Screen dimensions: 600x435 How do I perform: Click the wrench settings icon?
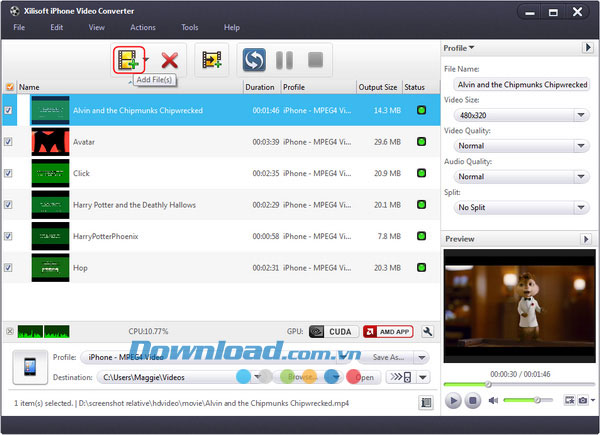point(428,332)
